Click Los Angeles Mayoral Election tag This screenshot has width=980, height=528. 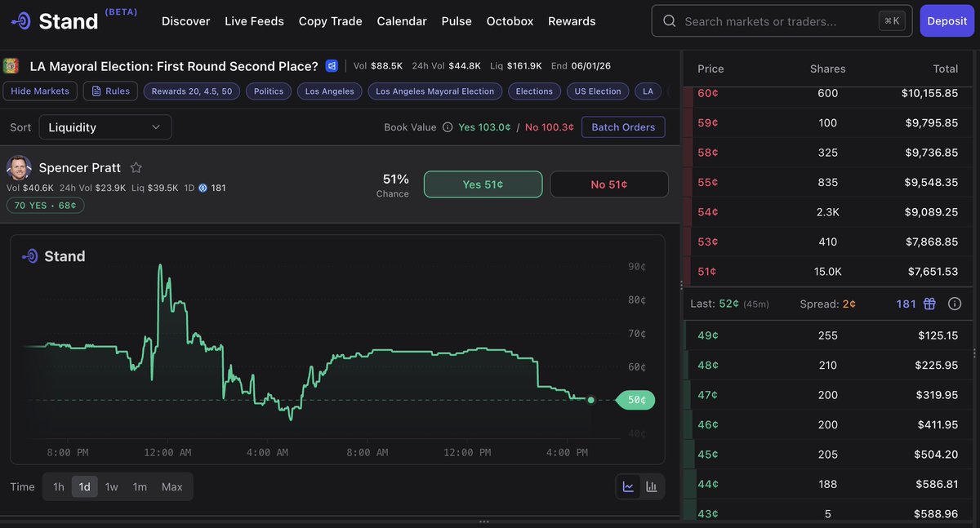(435, 91)
